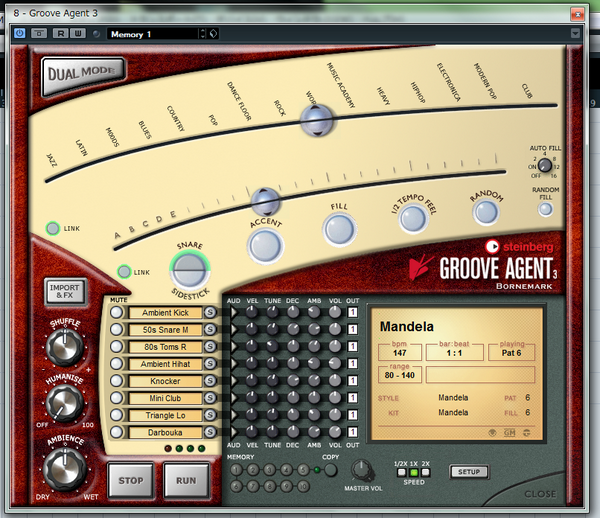This screenshot has height=518, width=600.
Task: Solo the Knocker instrument
Action: 210,381
